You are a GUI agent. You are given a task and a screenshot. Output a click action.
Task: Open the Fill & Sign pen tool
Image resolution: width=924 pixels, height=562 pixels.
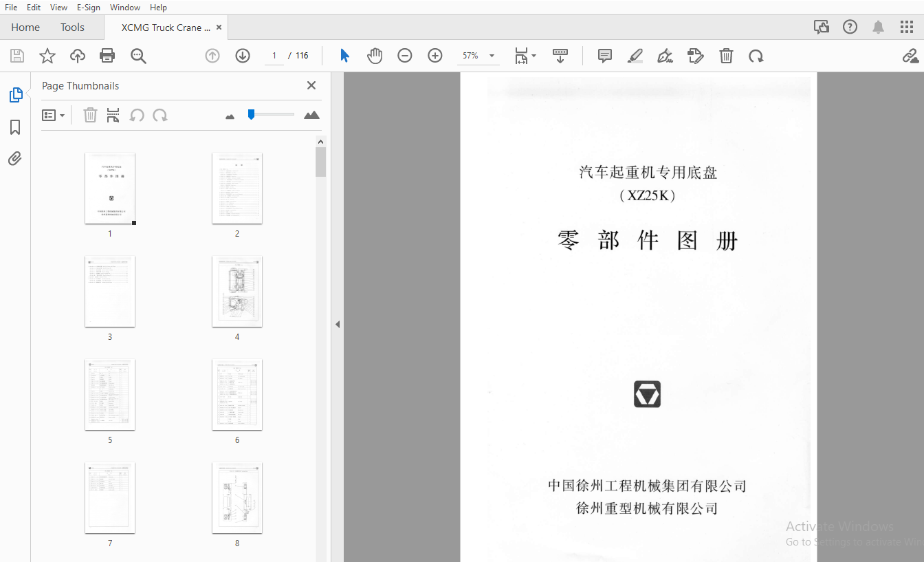665,56
